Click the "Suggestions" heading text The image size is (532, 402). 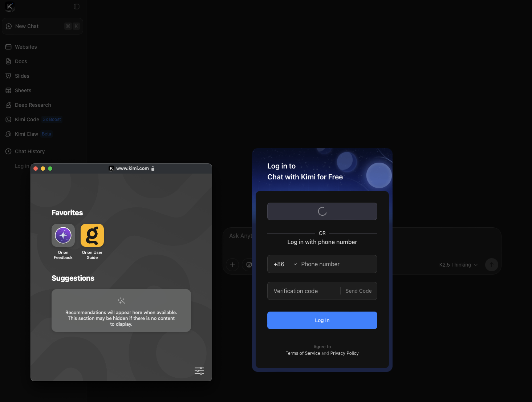[73, 278]
